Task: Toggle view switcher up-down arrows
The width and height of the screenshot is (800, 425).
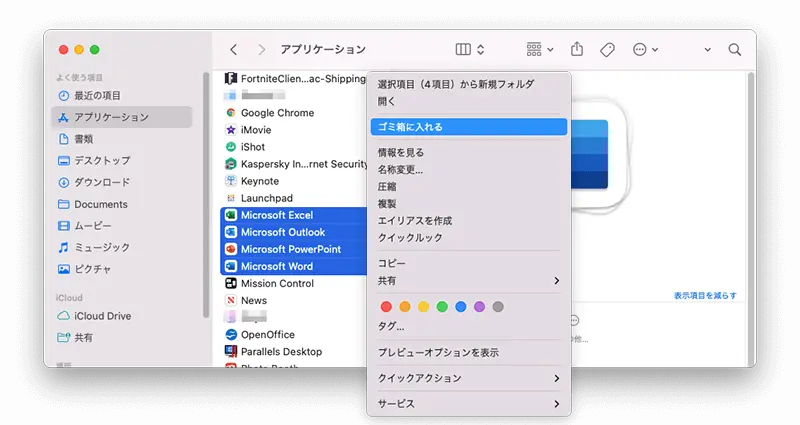Action: pyautogui.click(x=481, y=49)
